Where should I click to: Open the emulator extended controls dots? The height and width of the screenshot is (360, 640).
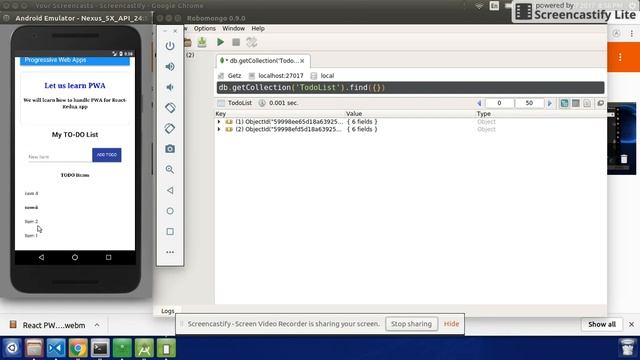170,252
